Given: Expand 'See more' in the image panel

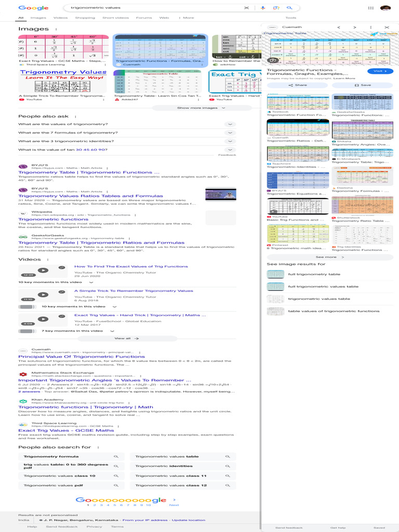Looking at the screenshot, I should tap(330, 257).
